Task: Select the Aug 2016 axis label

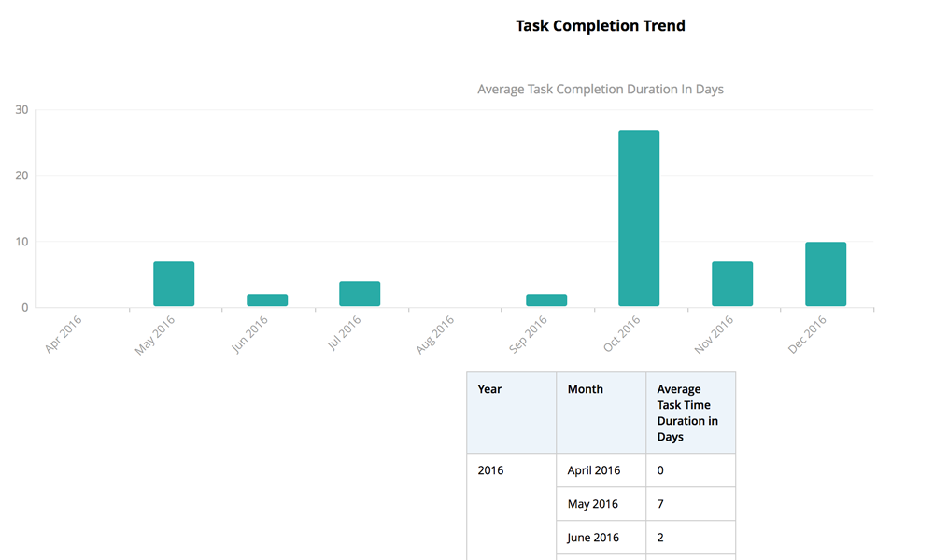Action: 435,334
